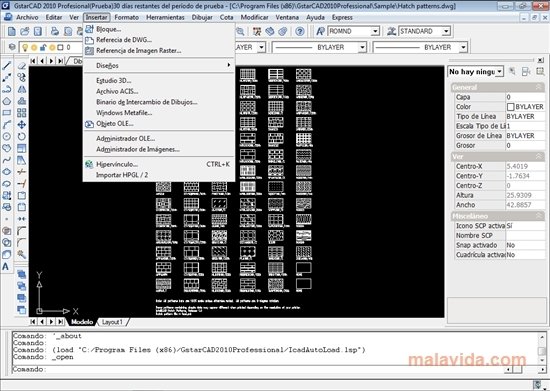The image size is (550, 391).
Task: Collapse the General properties section
Action: click(x=538, y=87)
